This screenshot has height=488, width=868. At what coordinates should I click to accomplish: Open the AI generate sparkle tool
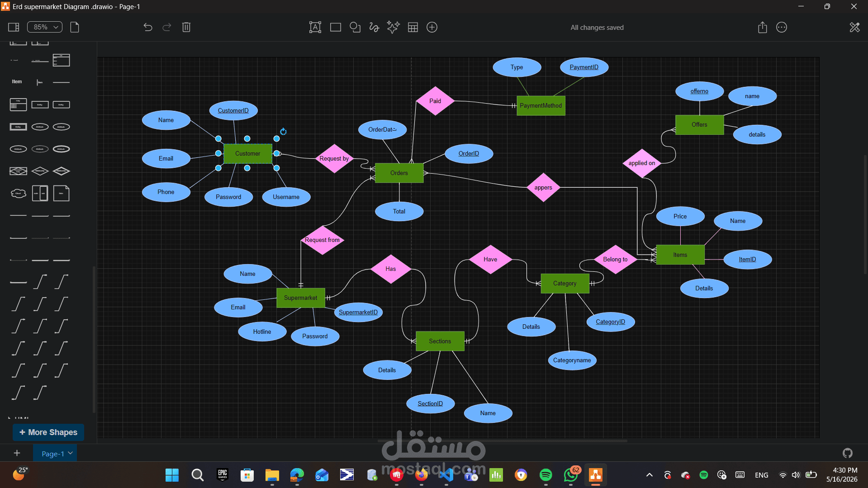click(x=394, y=27)
